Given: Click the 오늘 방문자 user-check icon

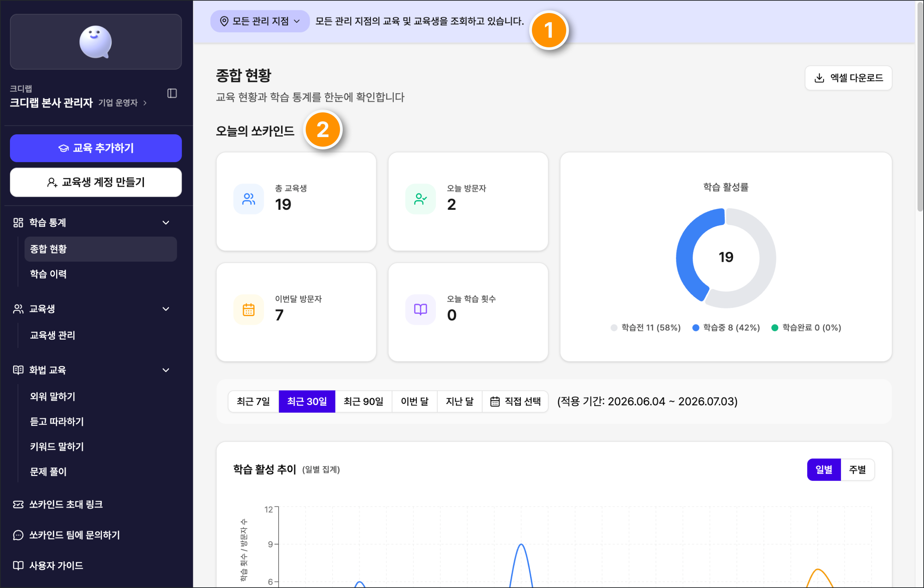Looking at the screenshot, I should 421,199.
